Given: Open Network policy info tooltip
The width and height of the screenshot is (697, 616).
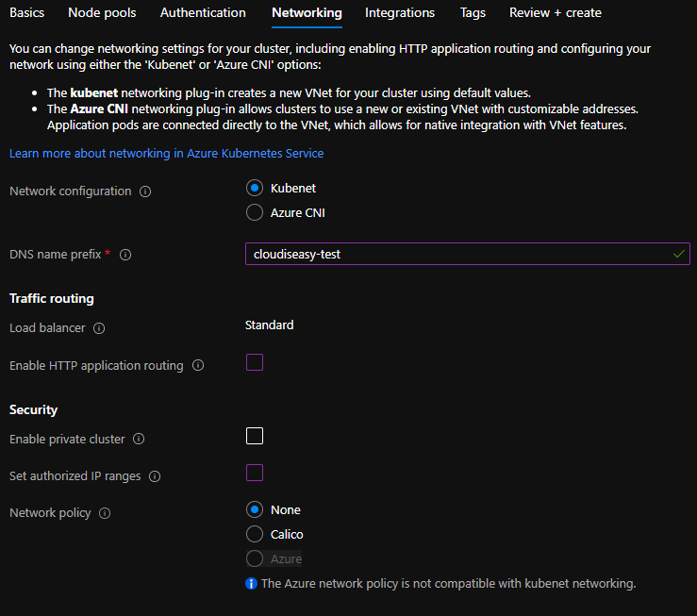Looking at the screenshot, I should pyautogui.click(x=105, y=513).
